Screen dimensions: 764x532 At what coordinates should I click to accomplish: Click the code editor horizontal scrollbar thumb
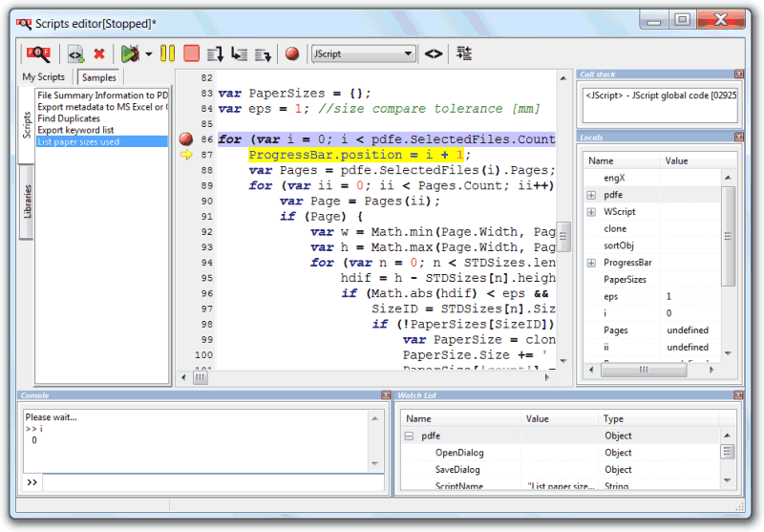[201, 377]
